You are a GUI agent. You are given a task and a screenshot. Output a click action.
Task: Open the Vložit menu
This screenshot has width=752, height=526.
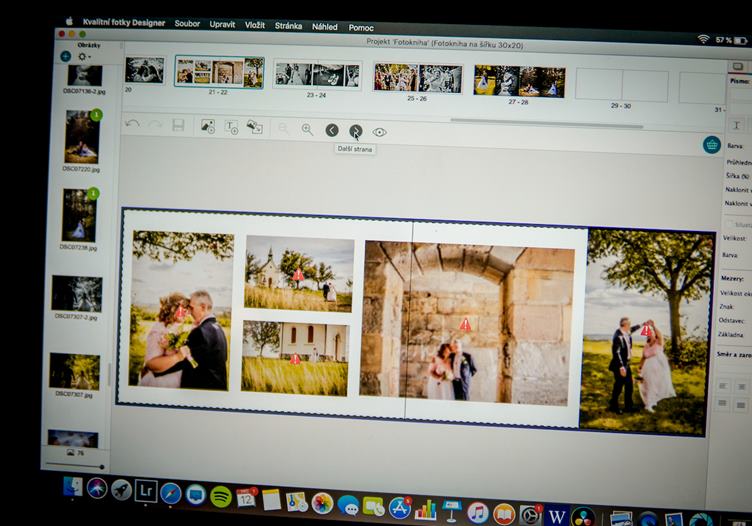point(255,25)
